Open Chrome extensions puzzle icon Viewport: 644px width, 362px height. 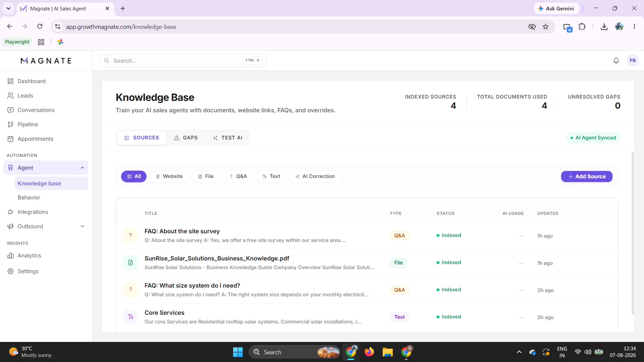[582, 26]
